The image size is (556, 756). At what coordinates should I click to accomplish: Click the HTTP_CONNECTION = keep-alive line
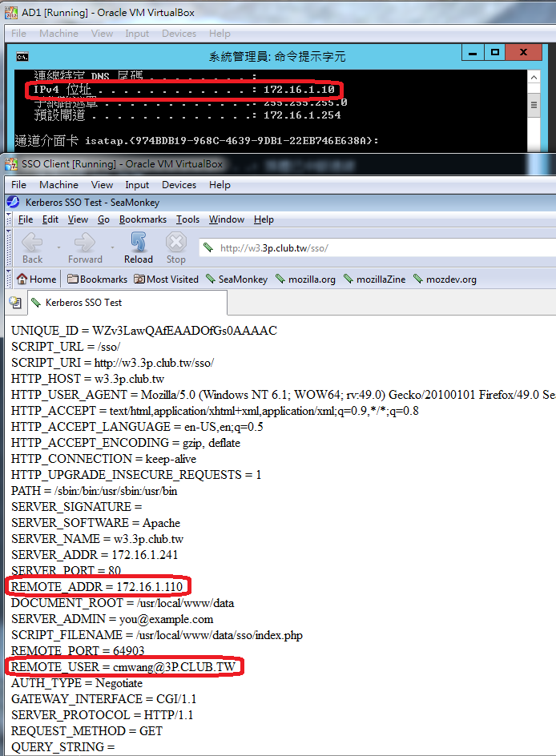point(103,459)
